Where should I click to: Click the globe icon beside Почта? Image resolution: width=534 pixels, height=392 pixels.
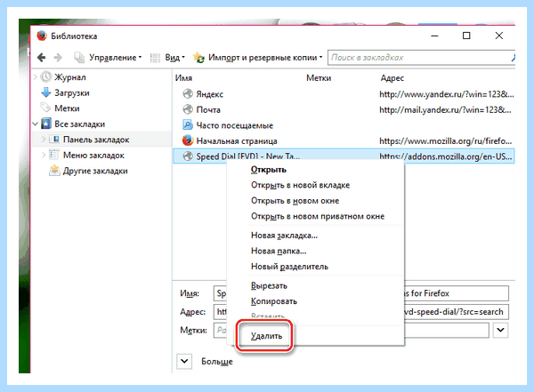[188, 109]
